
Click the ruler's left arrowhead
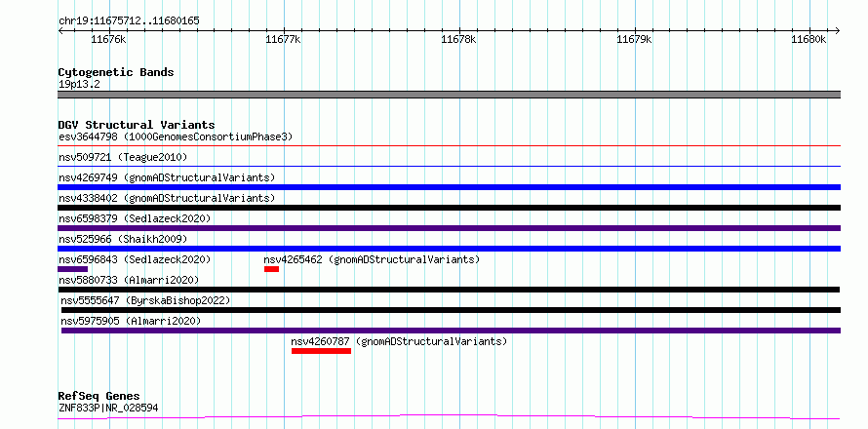[x=60, y=30]
